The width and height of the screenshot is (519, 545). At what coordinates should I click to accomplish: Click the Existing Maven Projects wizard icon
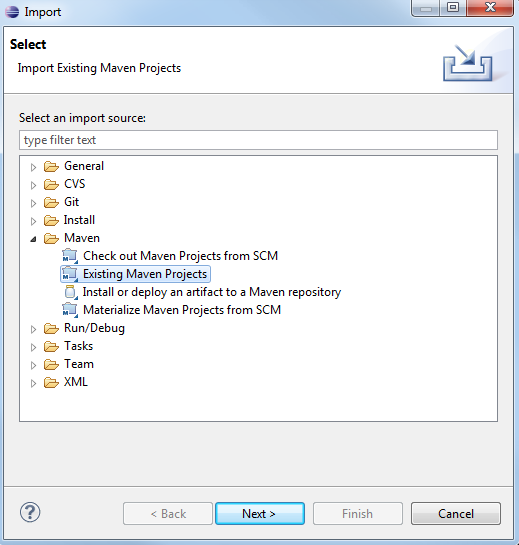(70, 274)
